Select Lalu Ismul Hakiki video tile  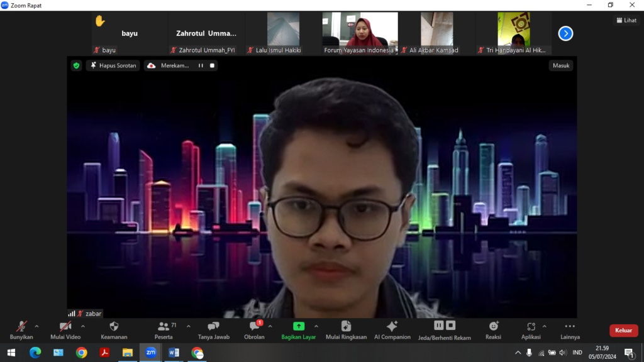pyautogui.click(x=284, y=34)
